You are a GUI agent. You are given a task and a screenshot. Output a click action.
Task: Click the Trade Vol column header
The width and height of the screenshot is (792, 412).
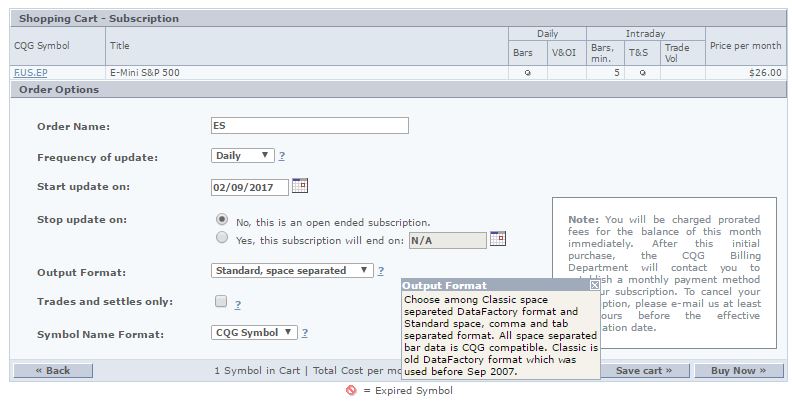click(x=683, y=53)
